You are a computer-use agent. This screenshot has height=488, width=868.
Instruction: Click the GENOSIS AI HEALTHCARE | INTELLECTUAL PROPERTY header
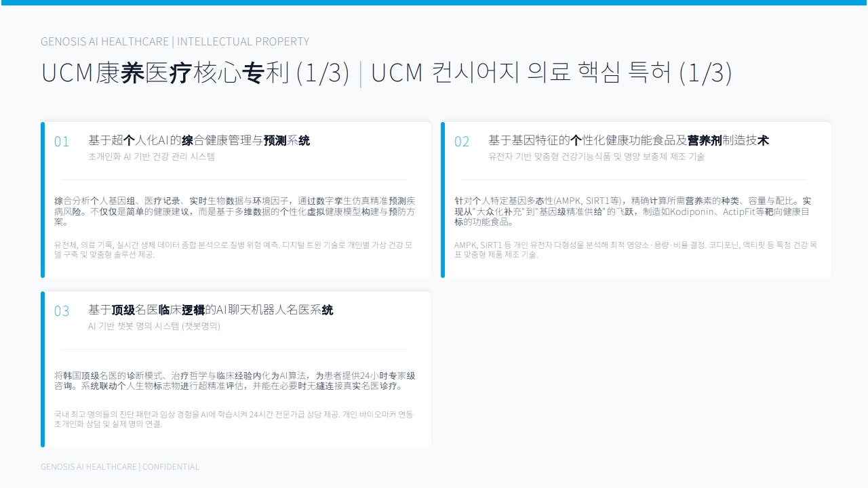(x=175, y=41)
